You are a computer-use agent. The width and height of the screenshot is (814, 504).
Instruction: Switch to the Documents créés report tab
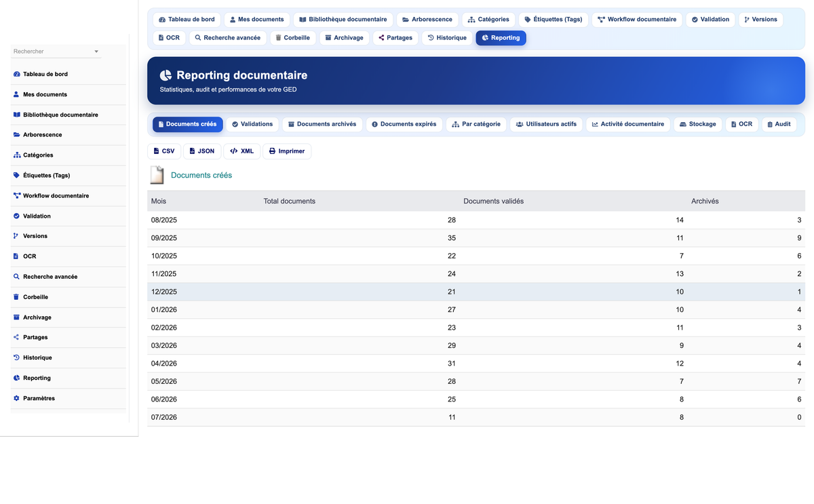(187, 124)
